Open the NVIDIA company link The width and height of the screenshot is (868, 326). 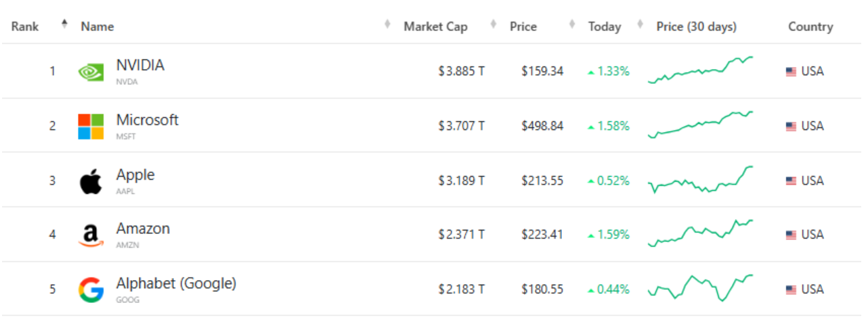pyautogui.click(x=140, y=66)
